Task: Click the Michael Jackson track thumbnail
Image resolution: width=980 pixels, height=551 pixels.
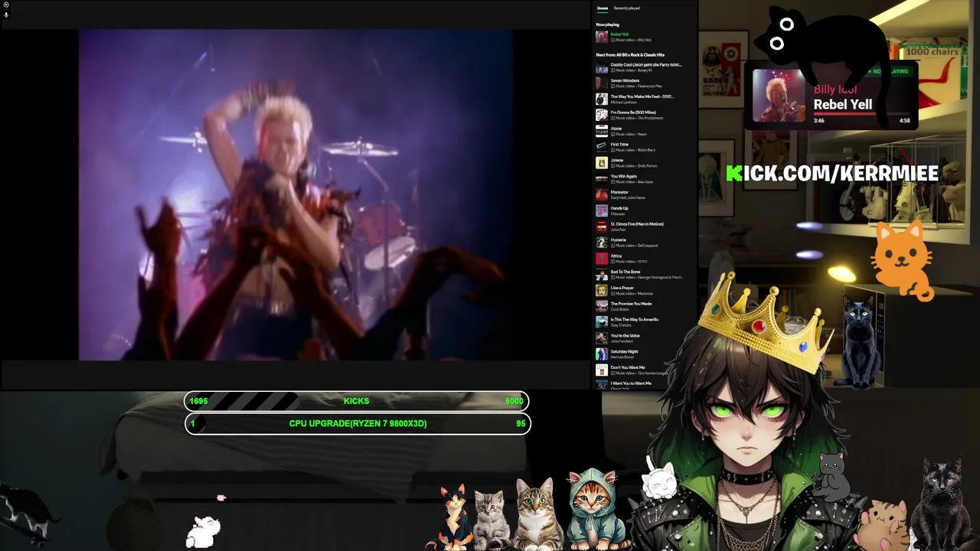Action: click(x=602, y=99)
